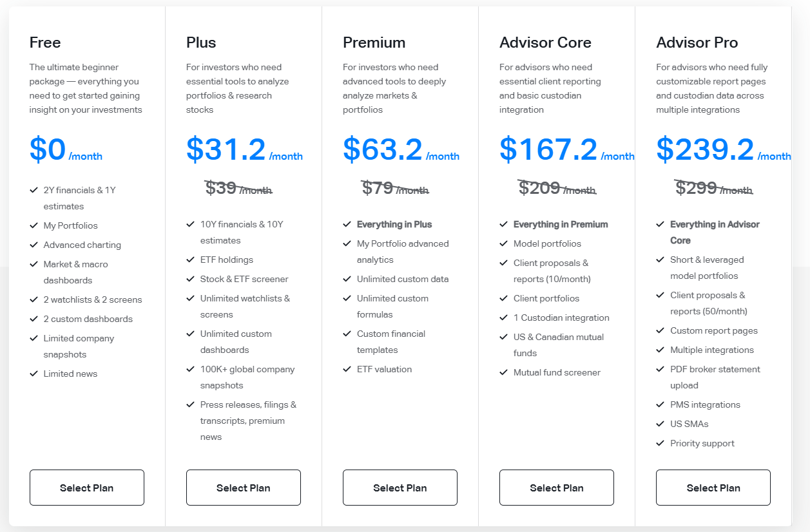Click the check icon by "Priority support"

click(x=660, y=443)
